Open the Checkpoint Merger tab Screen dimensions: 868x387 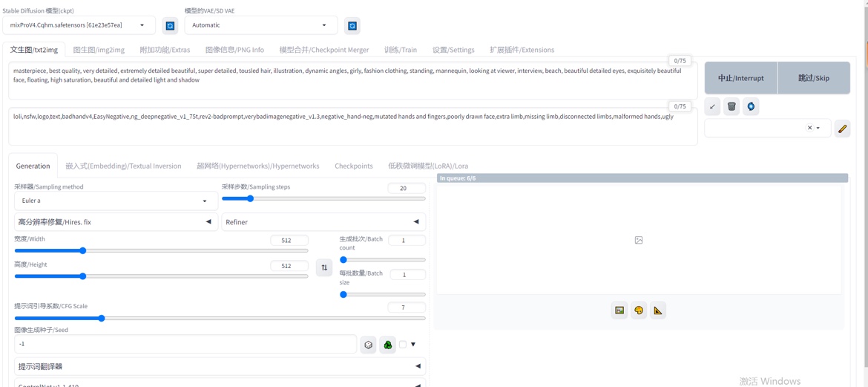324,49
